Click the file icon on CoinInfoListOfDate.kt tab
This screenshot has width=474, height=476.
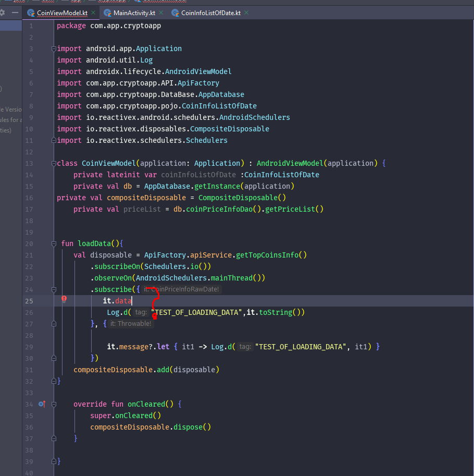(176, 13)
